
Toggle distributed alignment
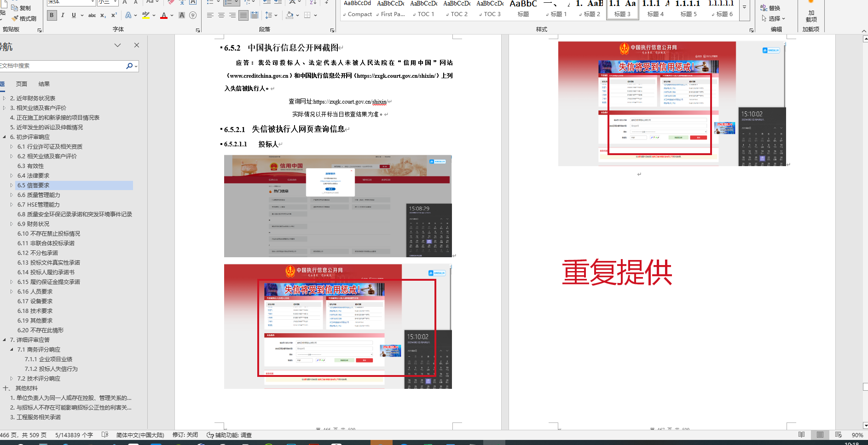254,15
